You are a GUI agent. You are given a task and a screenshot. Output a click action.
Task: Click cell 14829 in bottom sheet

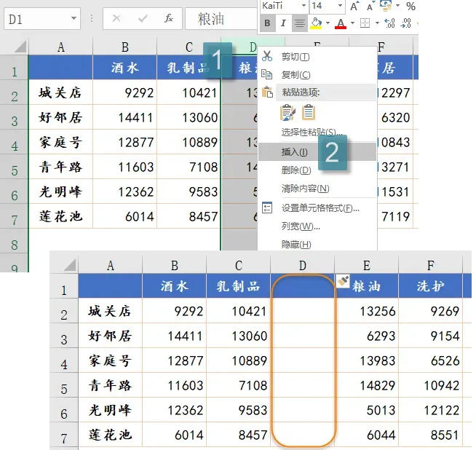click(x=366, y=385)
